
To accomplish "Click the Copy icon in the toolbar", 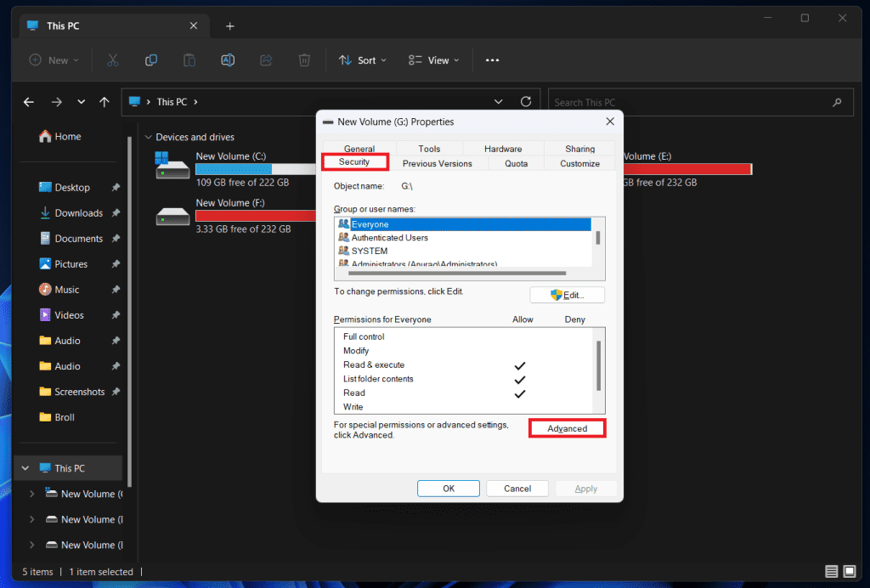I will tap(151, 59).
